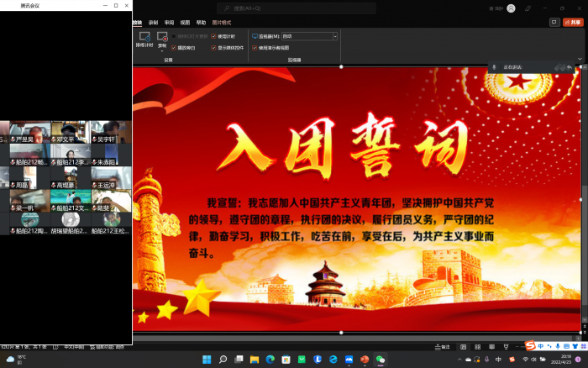This screenshot has width=588, height=368.
Task: Open the Sogou toolbox grid icon
Action: pos(584,346)
